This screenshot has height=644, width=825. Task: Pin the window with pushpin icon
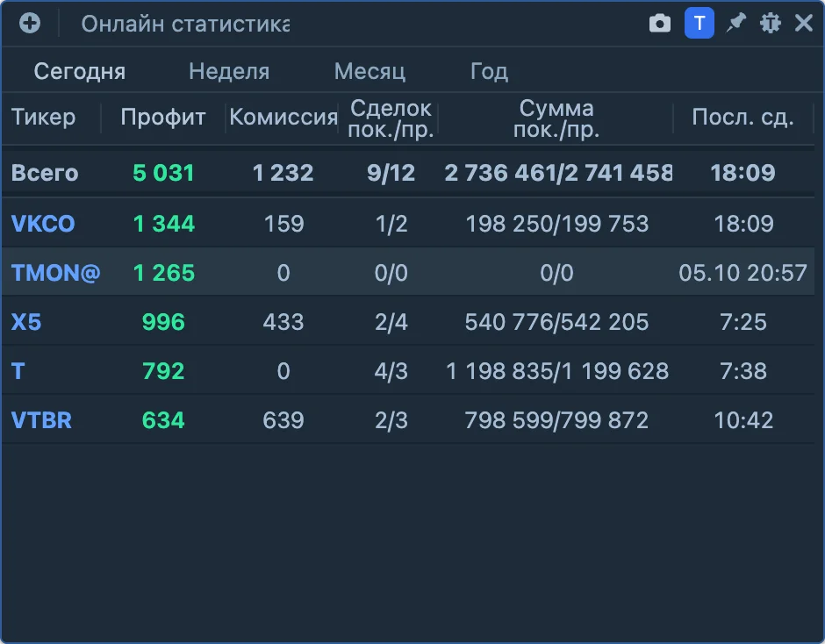pos(736,23)
